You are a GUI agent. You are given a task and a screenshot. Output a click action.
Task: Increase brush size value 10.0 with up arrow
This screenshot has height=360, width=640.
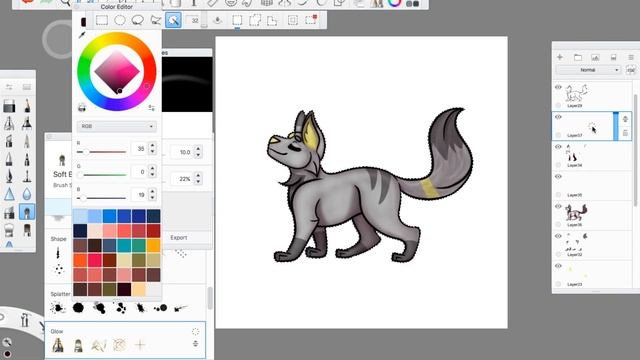click(x=198, y=149)
